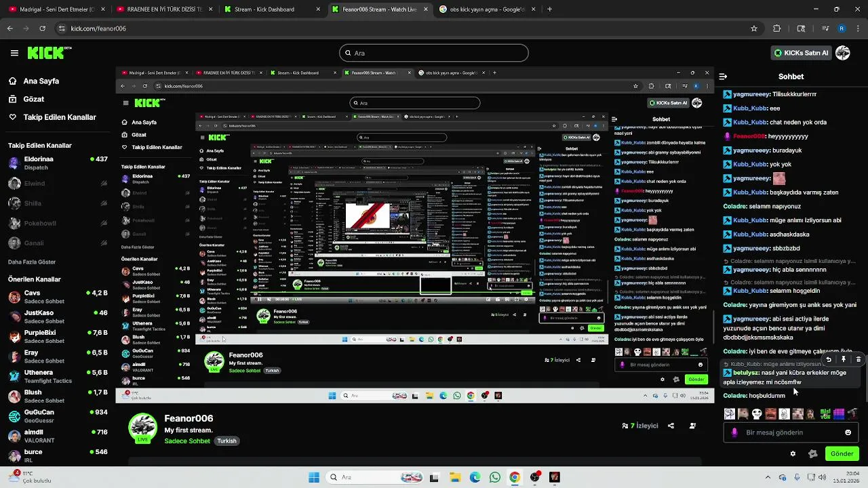The width and height of the screenshot is (868, 488).
Task: Open Feanor006 channel avatar with LIVE badge
Action: click(x=142, y=428)
